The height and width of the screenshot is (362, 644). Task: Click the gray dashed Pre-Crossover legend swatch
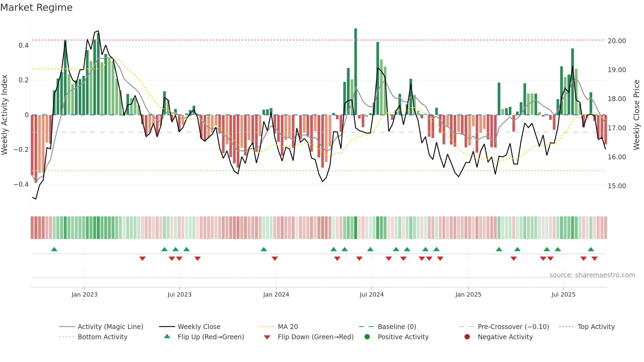[x=466, y=327]
